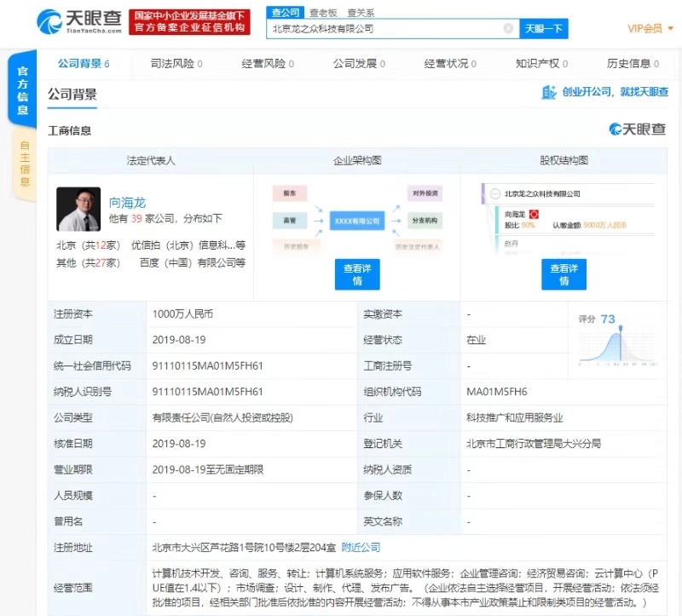Viewport: 682px width, 616px height.
Task: Open the 经营状况 tab
Action: click(x=450, y=64)
